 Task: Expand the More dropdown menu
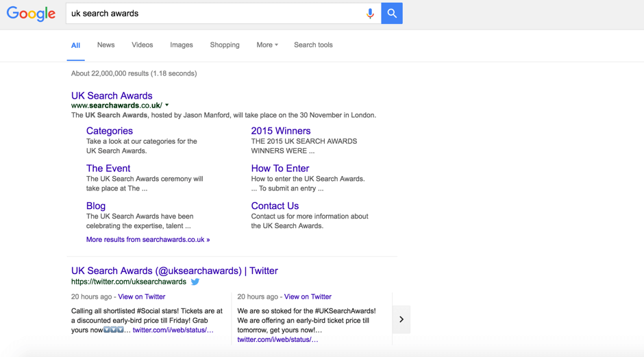[267, 45]
